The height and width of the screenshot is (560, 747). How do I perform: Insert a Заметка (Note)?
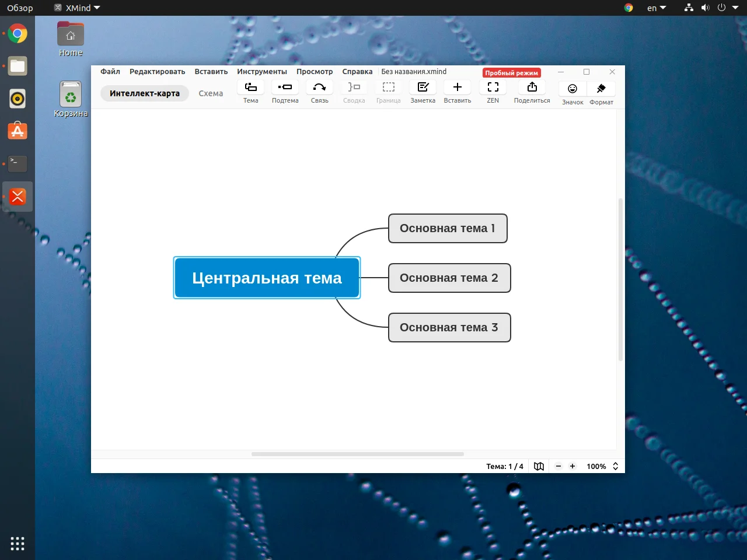(423, 92)
